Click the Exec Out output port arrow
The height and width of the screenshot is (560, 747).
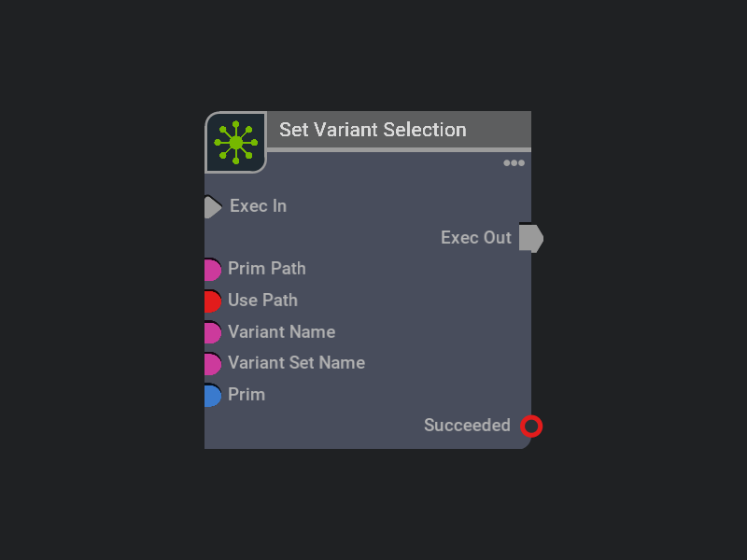[x=530, y=238]
